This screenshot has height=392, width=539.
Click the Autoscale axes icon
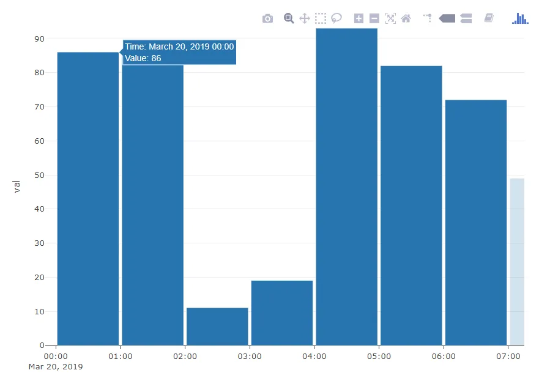[390, 18]
